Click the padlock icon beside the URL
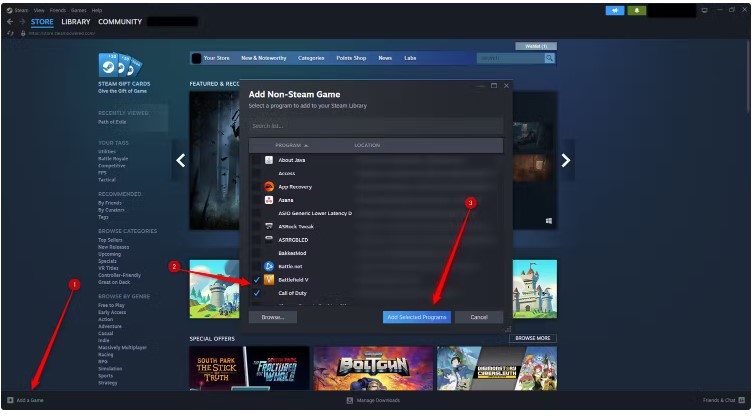This screenshot has width=755, height=416. tap(23, 33)
